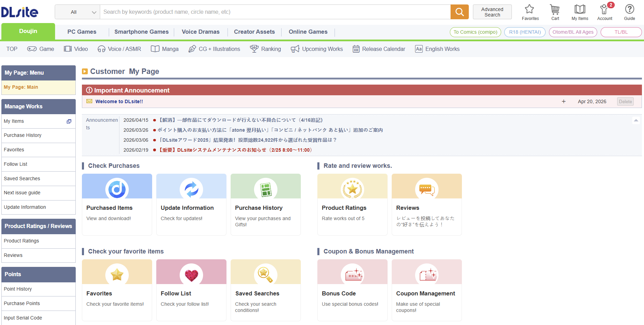Open Next issue guide sidebar link
This screenshot has height=325, width=644.
pyautogui.click(x=39, y=193)
